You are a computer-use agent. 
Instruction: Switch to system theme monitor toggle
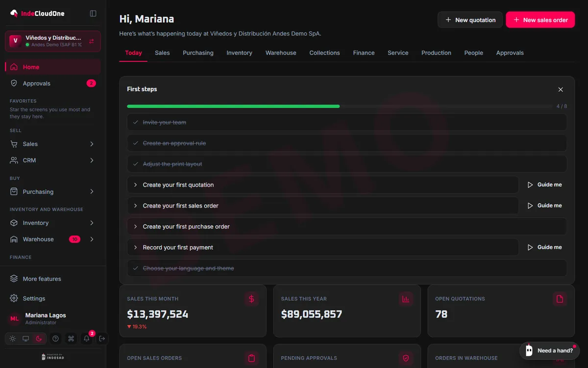point(26,339)
